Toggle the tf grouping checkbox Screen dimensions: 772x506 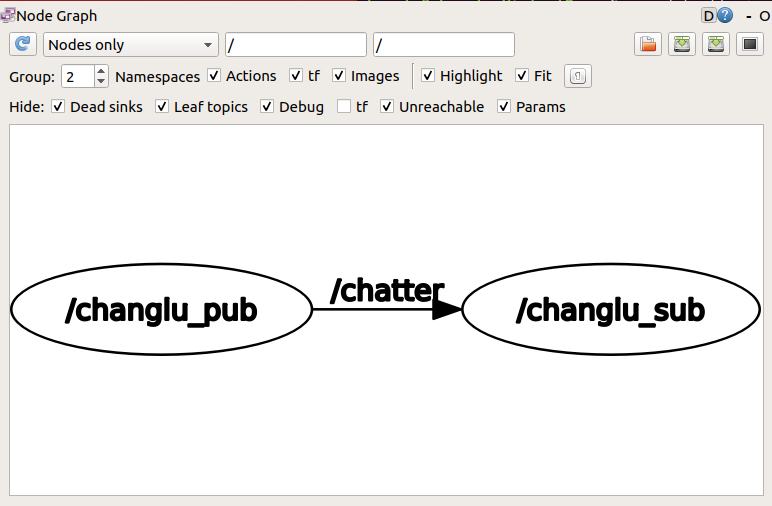(296, 76)
